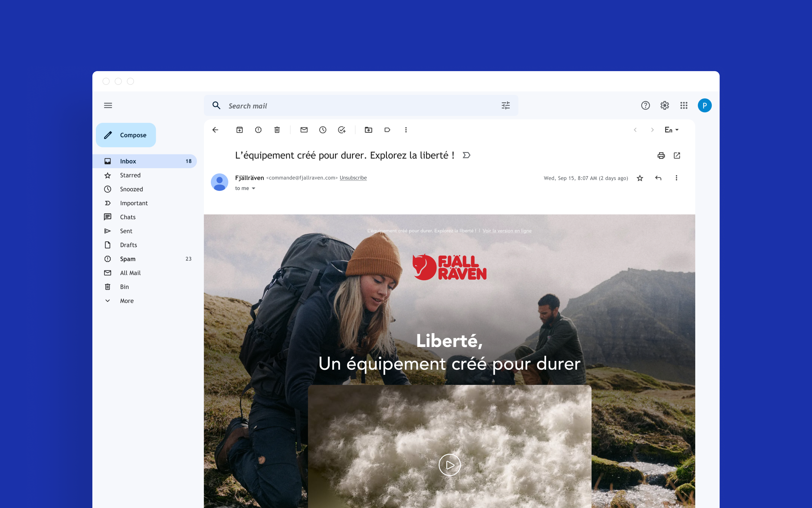Image resolution: width=812 pixels, height=508 pixels.
Task: Move email to a folder
Action: 368,130
